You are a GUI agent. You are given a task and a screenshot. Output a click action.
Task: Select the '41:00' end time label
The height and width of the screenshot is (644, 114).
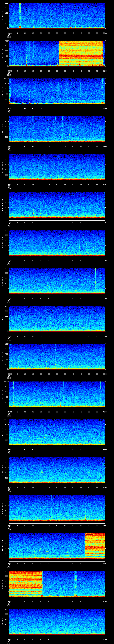tap(105, 450)
